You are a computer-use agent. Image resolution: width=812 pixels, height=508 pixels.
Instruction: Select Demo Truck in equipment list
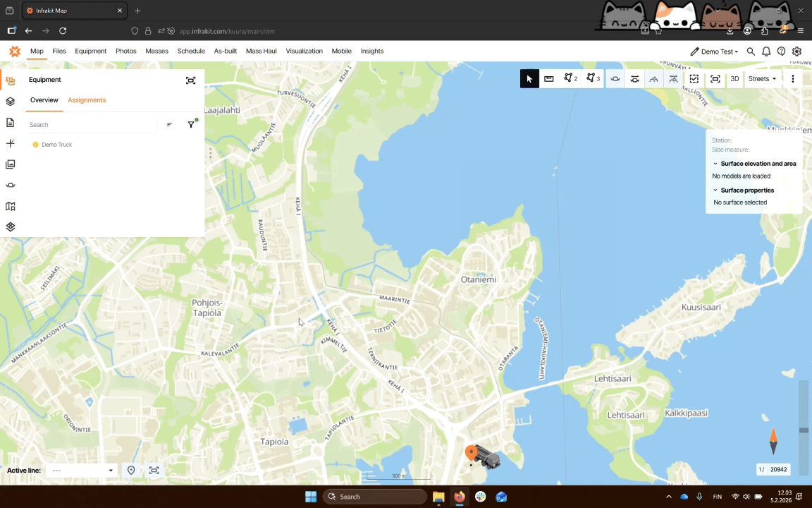[x=56, y=145]
